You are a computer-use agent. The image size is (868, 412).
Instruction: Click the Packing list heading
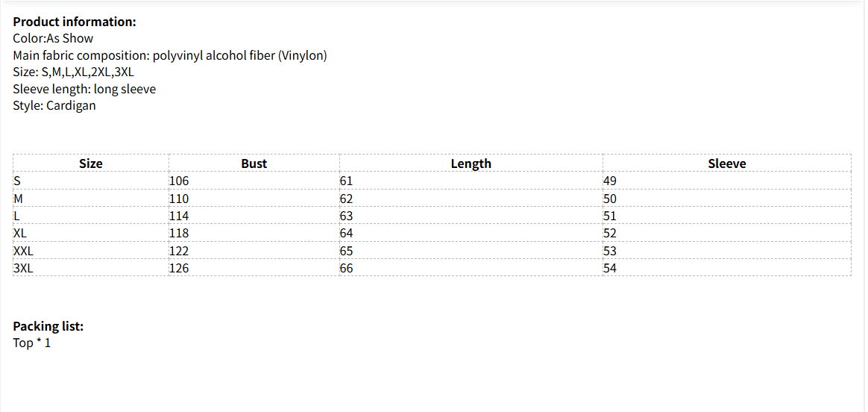point(48,326)
